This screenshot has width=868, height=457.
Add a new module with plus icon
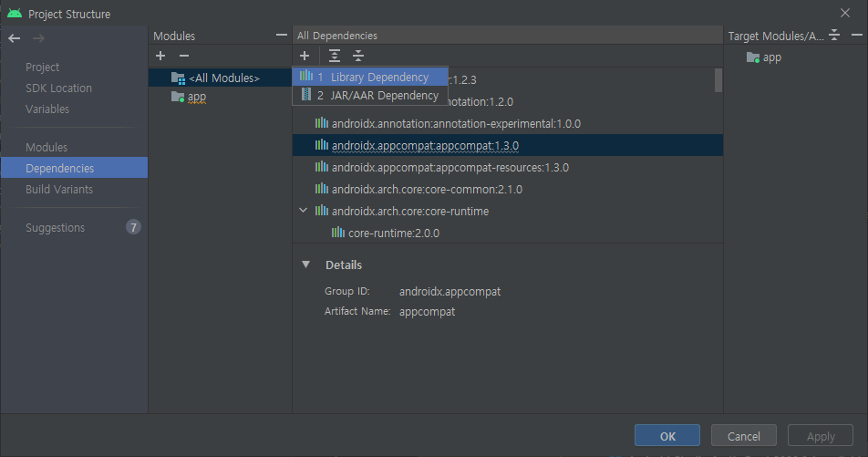pyautogui.click(x=160, y=56)
